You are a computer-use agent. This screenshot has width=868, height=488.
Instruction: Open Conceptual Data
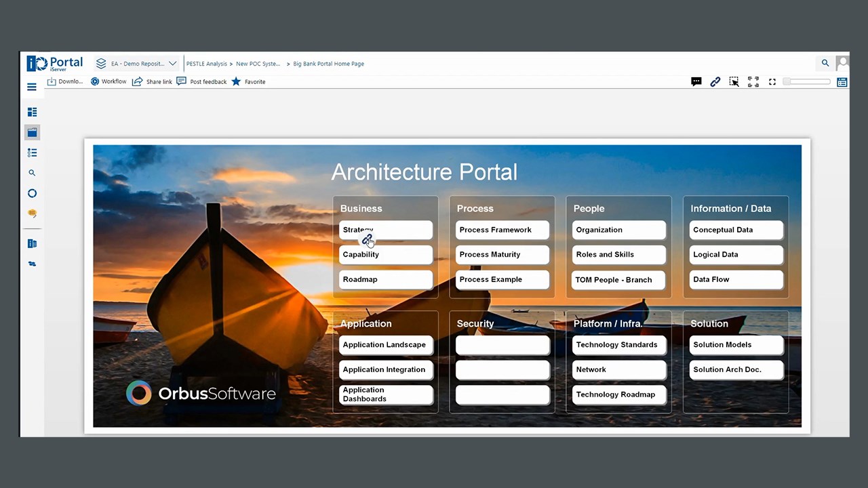click(x=736, y=230)
